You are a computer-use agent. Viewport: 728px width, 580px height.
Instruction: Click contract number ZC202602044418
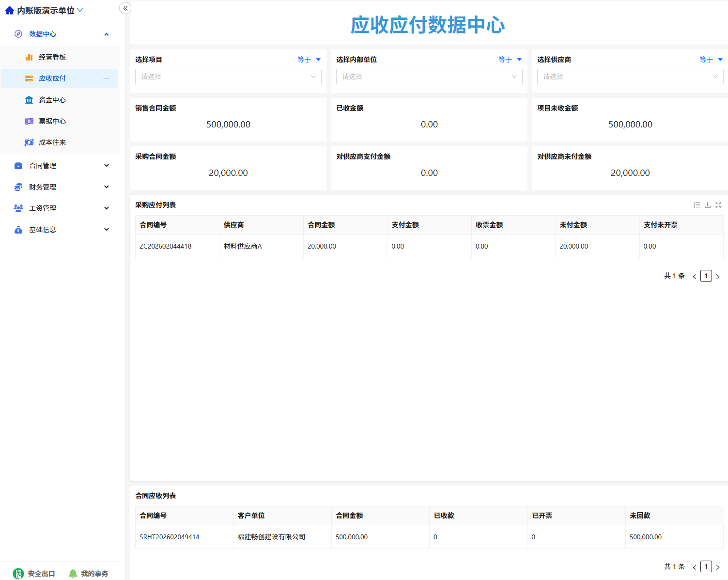click(166, 246)
